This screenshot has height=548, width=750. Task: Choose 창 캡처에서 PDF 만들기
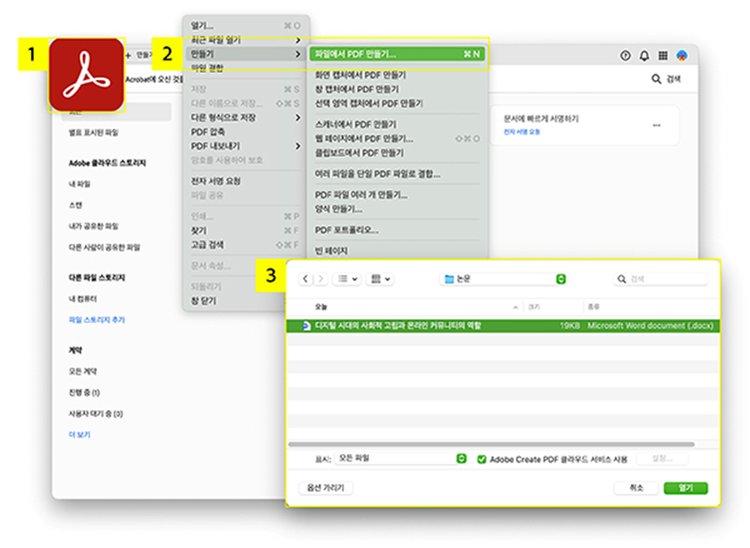click(x=357, y=89)
